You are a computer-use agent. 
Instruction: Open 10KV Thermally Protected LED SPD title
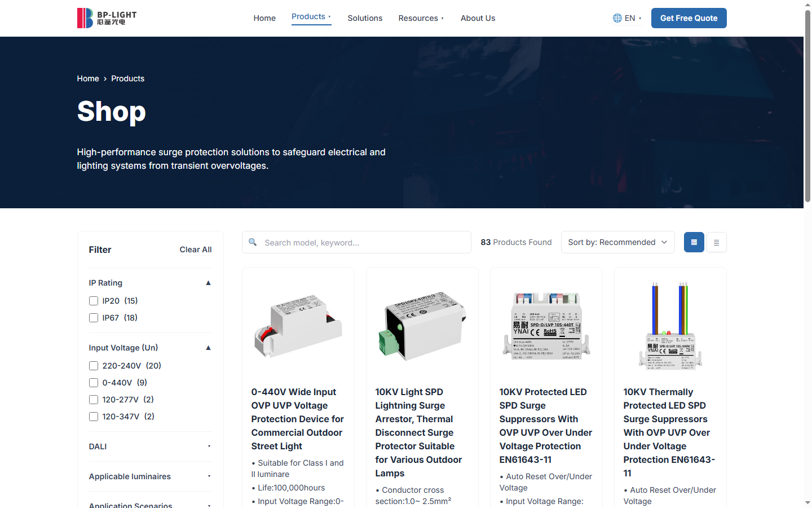point(669,432)
